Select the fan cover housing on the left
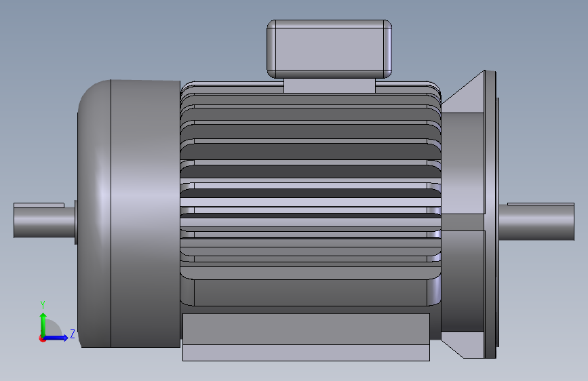 (x=129, y=214)
